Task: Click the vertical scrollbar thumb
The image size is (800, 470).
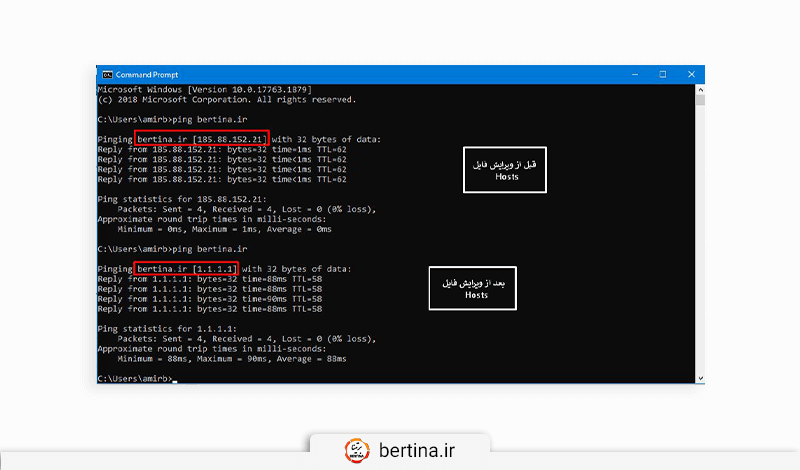Action: pos(700,100)
